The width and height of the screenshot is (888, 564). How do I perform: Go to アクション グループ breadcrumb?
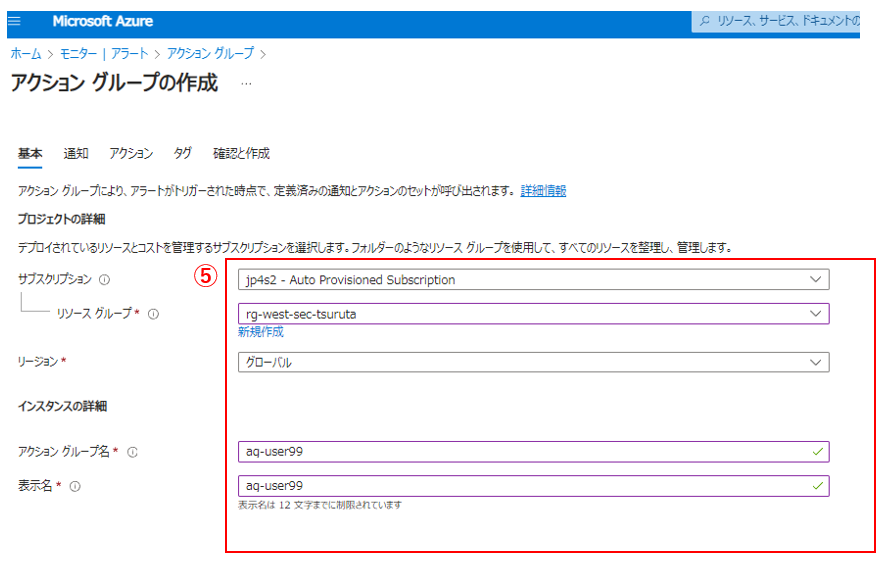point(210,54)
